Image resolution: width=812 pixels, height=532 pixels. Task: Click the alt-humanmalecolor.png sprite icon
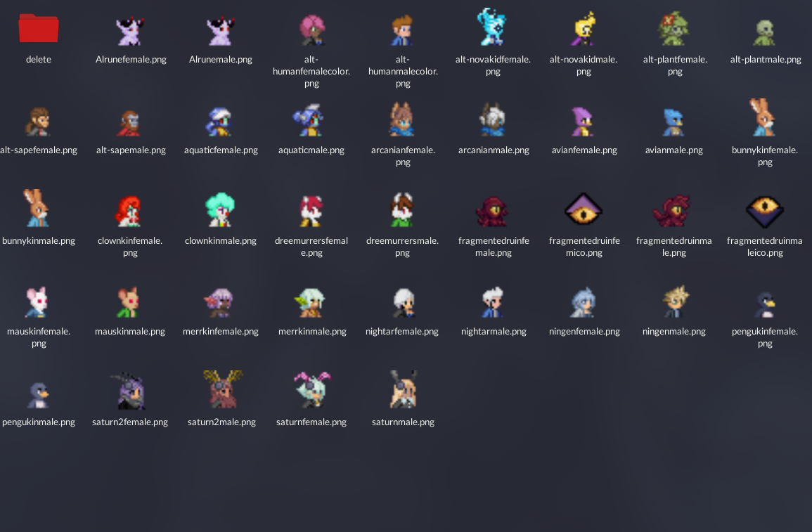[402, 30]
